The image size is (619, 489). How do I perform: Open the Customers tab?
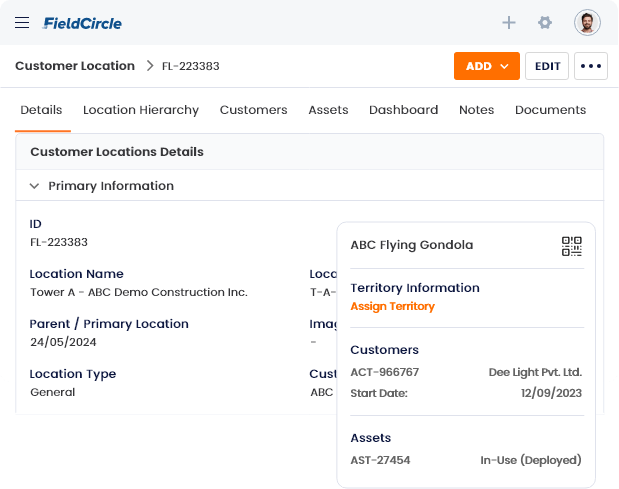[253, 110]
